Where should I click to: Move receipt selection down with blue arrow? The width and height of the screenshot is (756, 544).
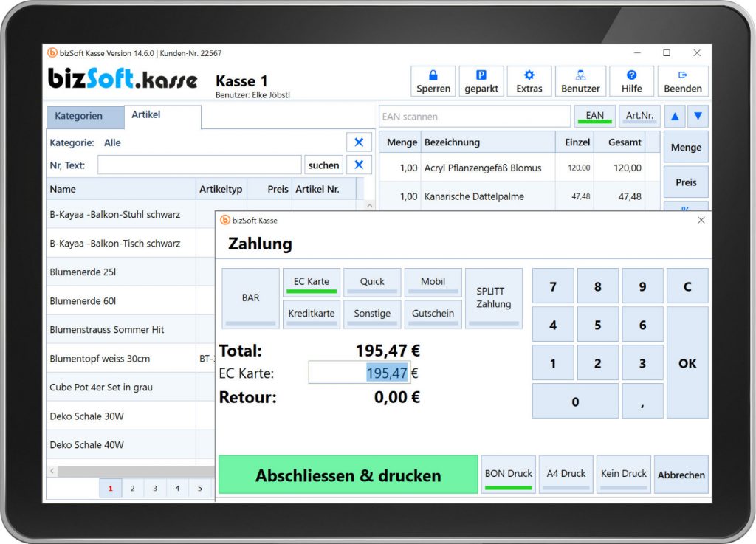[x=698, y=116]
